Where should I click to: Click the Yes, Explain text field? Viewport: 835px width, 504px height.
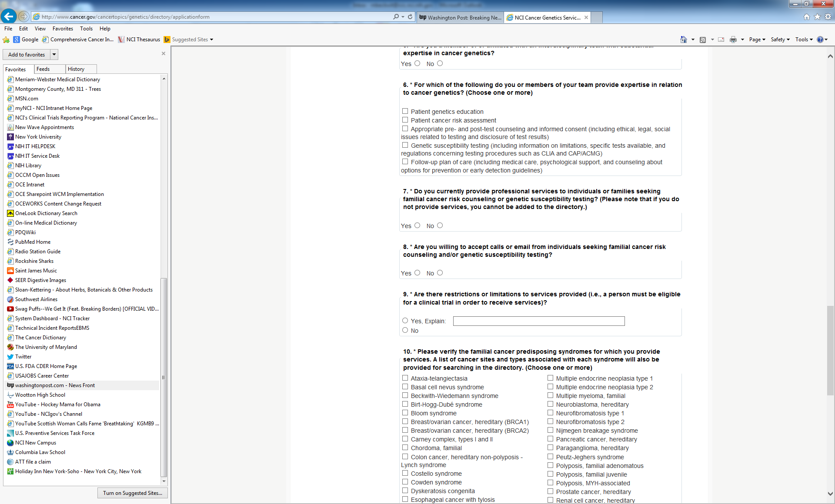click(538, 321)
